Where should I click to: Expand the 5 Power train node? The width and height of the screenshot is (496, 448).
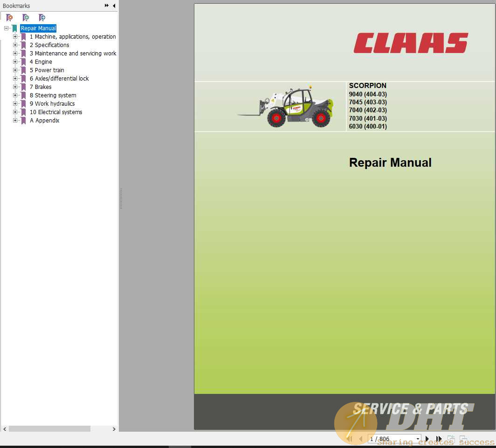pos(15,70)
